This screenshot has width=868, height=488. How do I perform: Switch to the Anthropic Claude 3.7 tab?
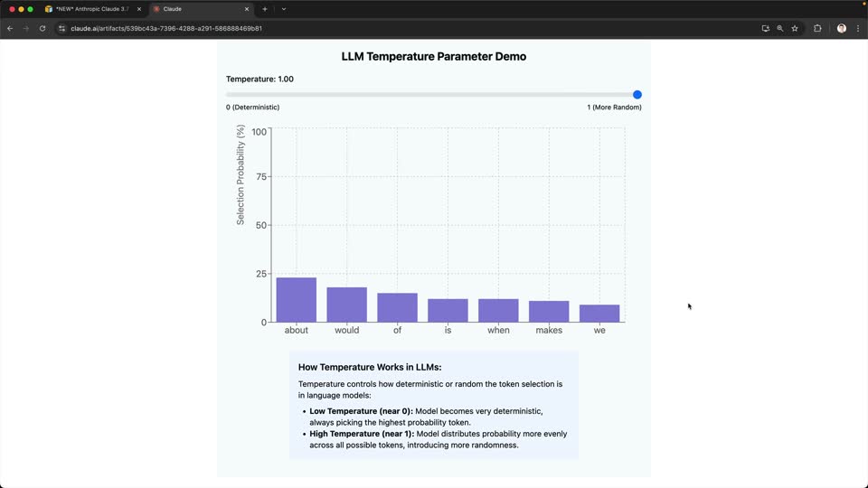point(91,9)
